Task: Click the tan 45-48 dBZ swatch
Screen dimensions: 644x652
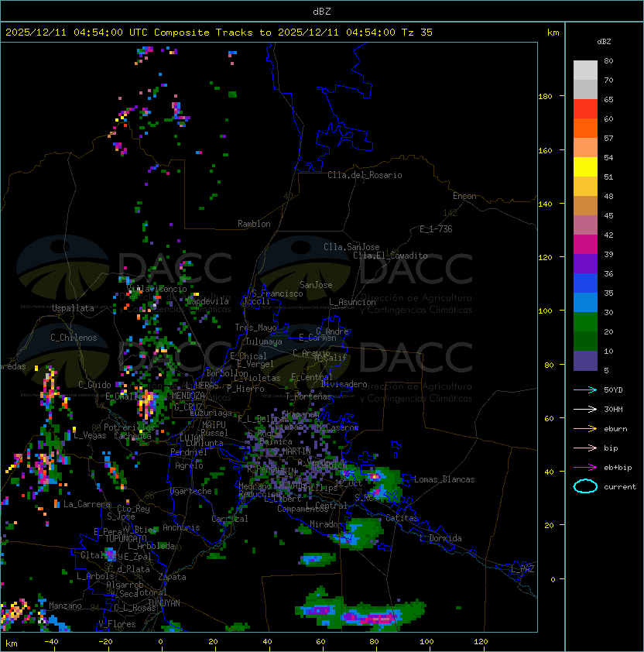Action: (x=585, y=206)
